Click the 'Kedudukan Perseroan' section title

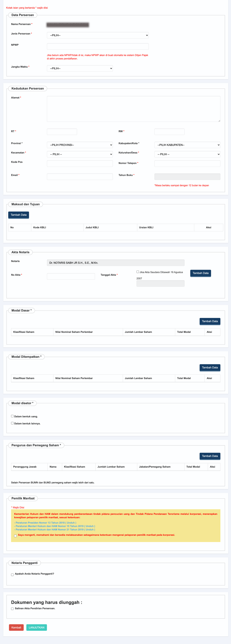[x=28, y=89]
